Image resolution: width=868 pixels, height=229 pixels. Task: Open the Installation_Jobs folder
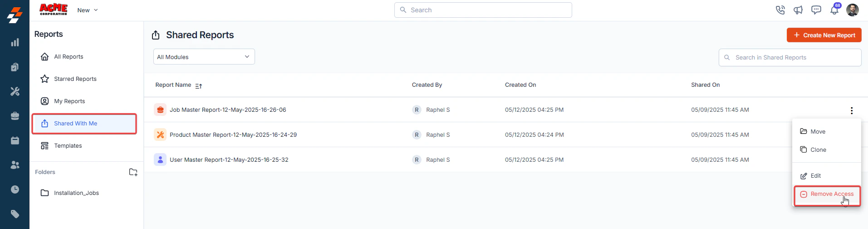76,193
